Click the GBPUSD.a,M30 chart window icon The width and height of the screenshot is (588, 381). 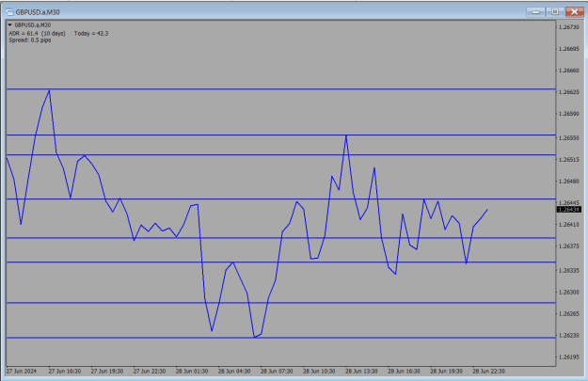[x=9, y=12]
